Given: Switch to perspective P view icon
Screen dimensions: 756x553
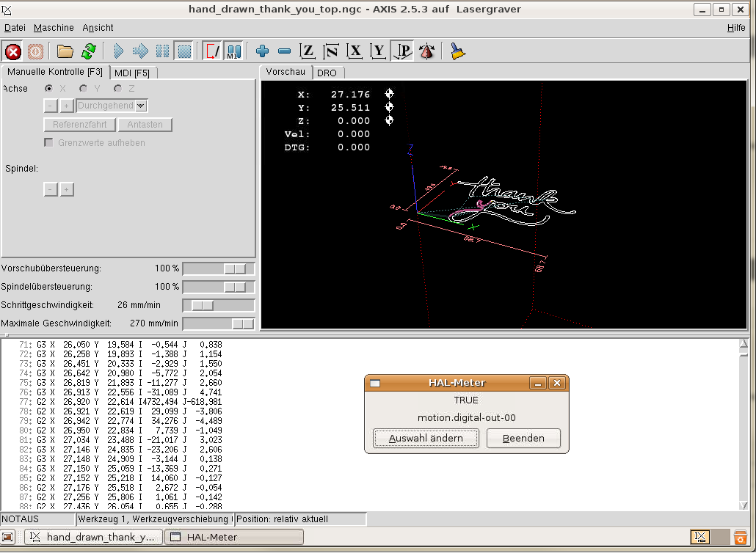Looking at the screenshot, I should [x=402, y=51].
